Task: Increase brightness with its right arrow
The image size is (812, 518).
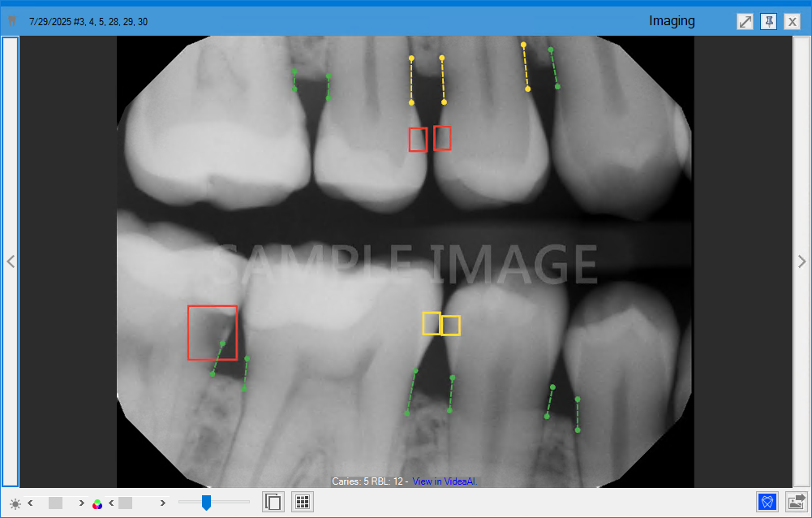Action: pyautogui.click(x=81, y=503)
